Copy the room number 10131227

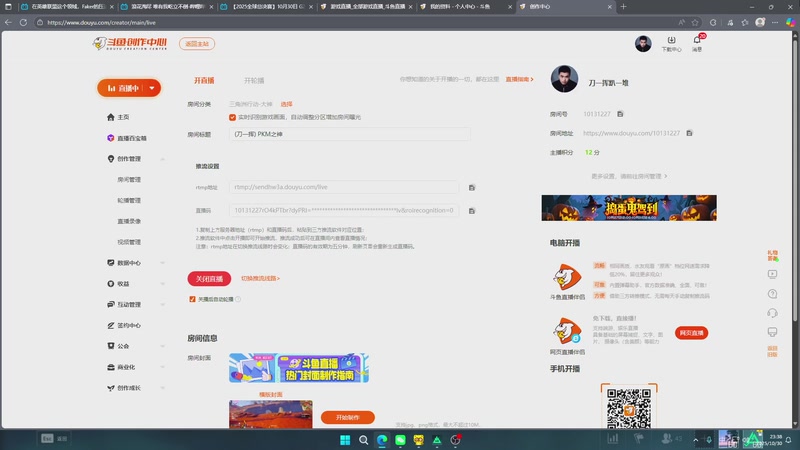tap(620, 114)
